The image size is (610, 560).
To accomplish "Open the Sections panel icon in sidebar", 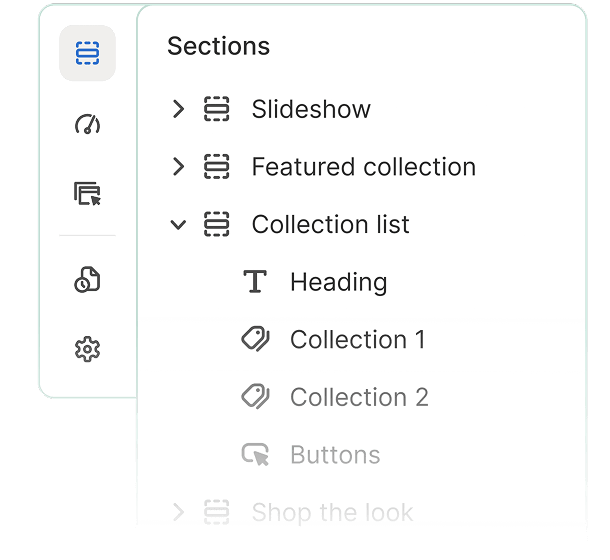I will click(x=87, y=53).
